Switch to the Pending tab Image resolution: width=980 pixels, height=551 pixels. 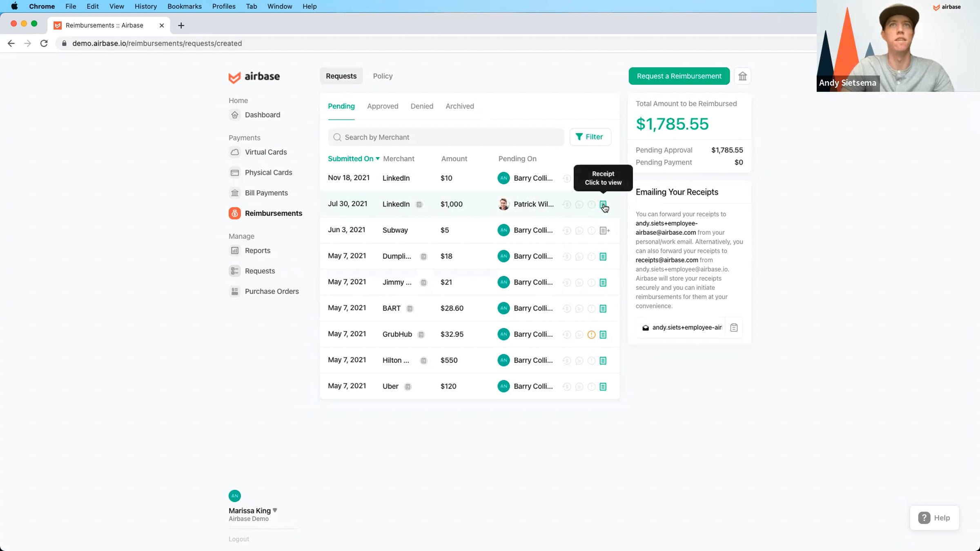[341, 106]
